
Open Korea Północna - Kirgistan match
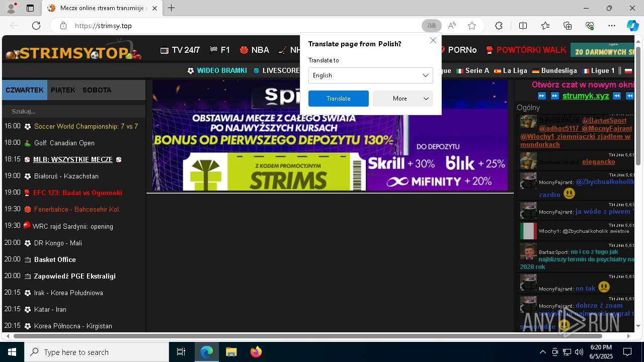click(x=73, y=326)
